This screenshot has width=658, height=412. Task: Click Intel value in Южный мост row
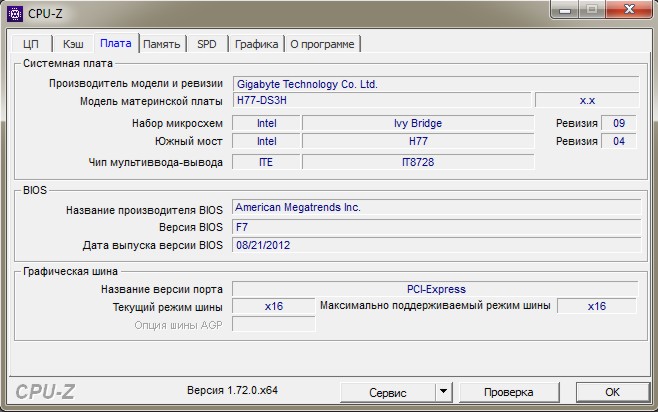[x=266, y=141]
